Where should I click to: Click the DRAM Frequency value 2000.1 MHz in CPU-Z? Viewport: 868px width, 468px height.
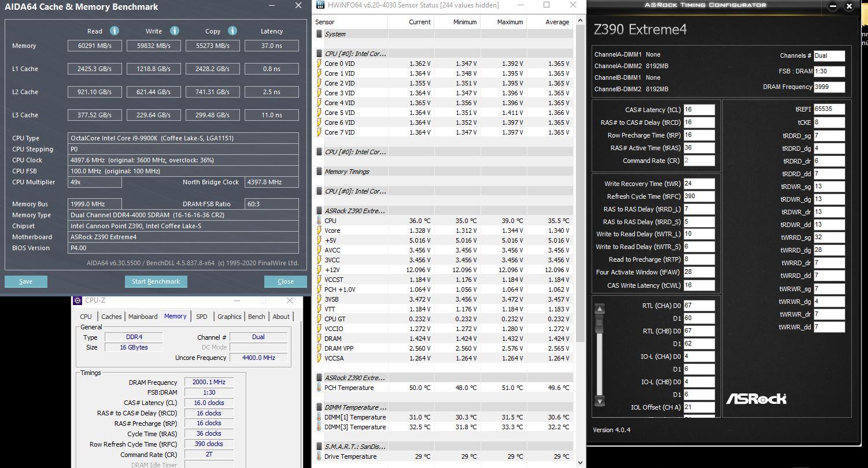[210, 382]
